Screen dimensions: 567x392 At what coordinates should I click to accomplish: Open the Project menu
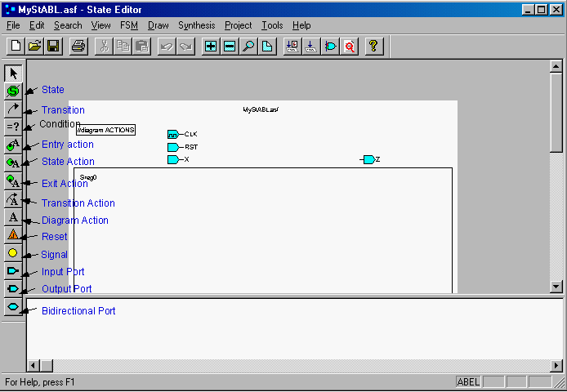[239, 25]
